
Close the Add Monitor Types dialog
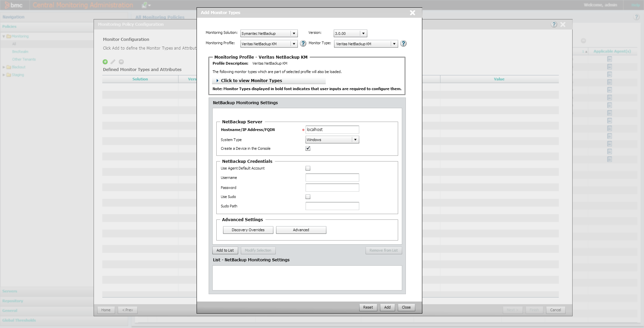(413, 13)
